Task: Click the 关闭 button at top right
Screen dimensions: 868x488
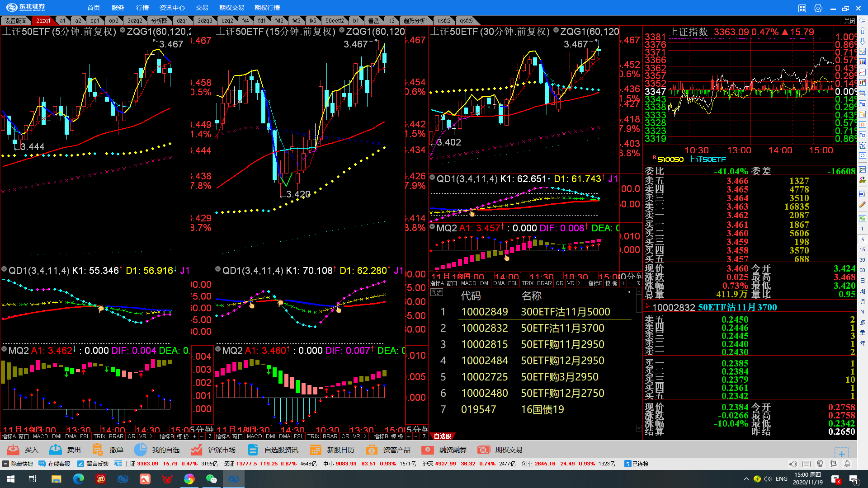Action: tap(849, 21)
